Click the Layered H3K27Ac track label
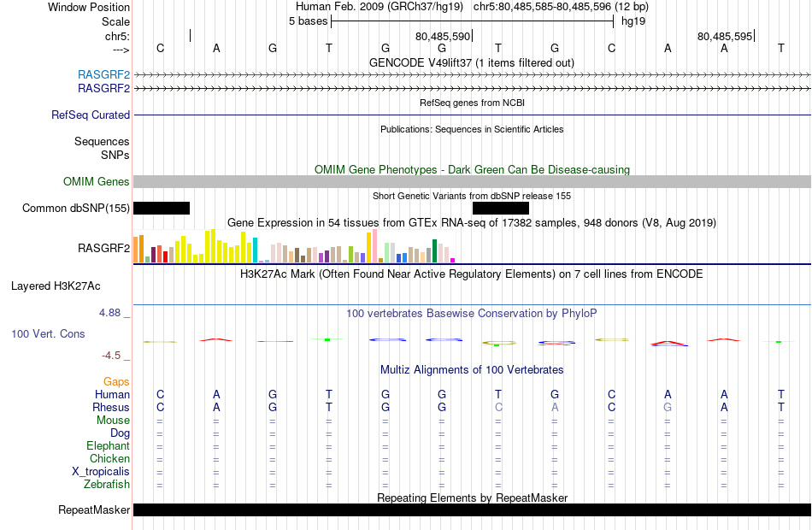The height and width of the screenshot is (530, 812). (x=56, y=286)
